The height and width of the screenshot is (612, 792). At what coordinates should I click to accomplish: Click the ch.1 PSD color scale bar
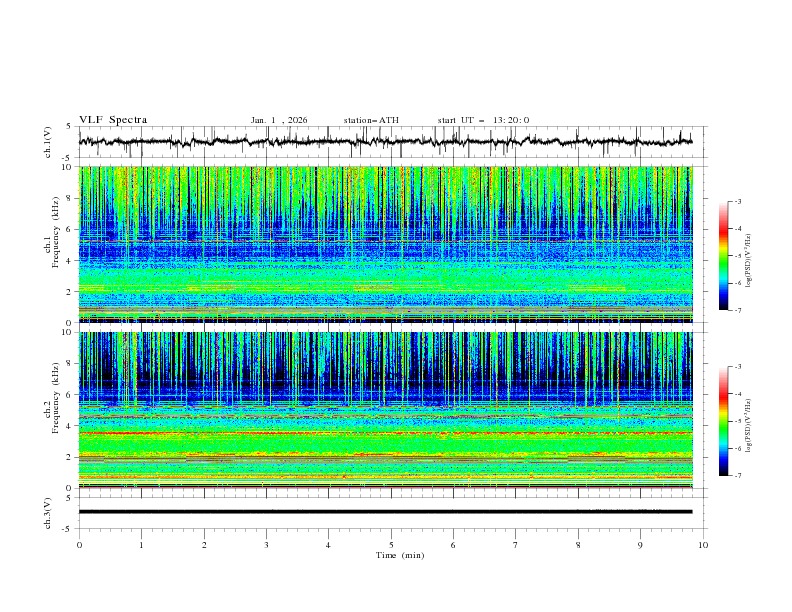724,256
